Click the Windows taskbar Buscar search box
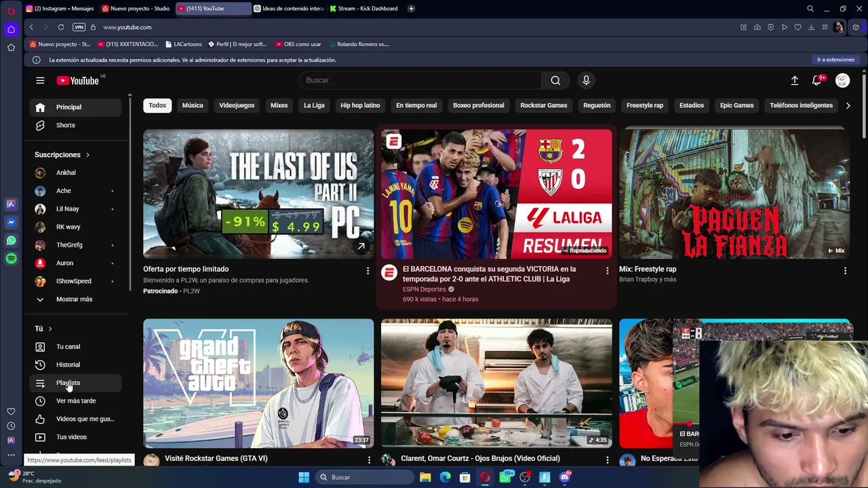The image size is (868, 488). click(x=366, y=477)
